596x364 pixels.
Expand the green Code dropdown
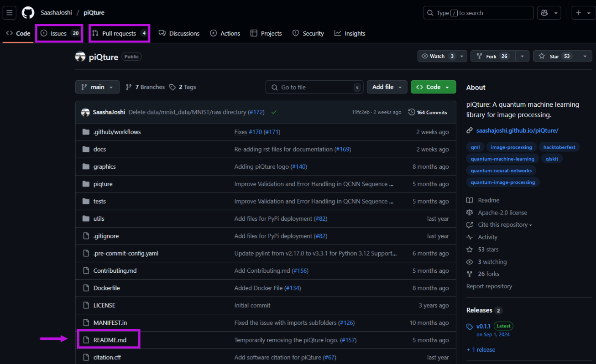433,87
